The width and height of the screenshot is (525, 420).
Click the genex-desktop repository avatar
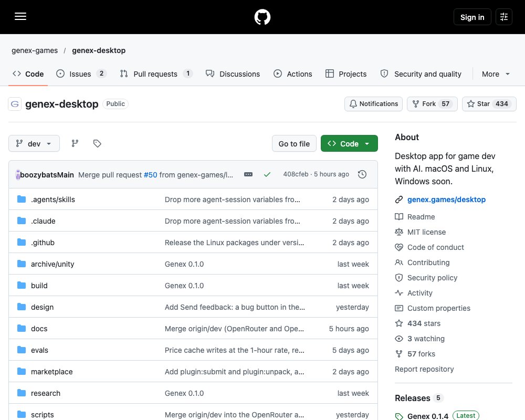pos(15,104)
